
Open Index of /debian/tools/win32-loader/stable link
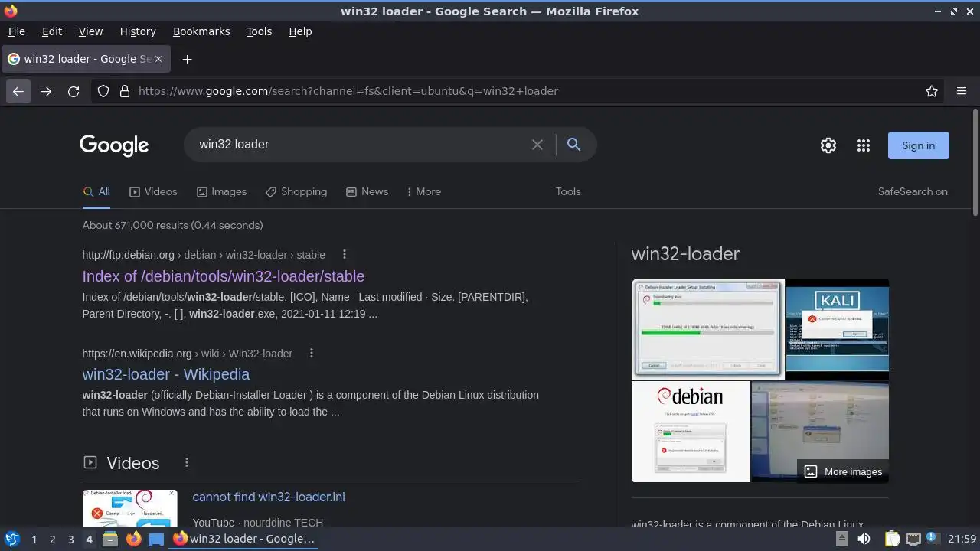click(x=223, y=276)
